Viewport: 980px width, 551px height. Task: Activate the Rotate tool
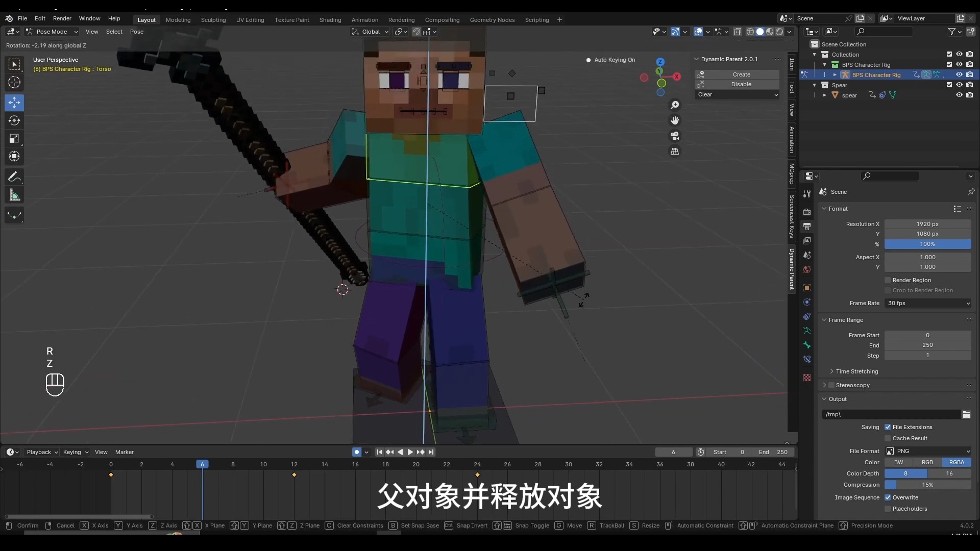click(14, 121)
